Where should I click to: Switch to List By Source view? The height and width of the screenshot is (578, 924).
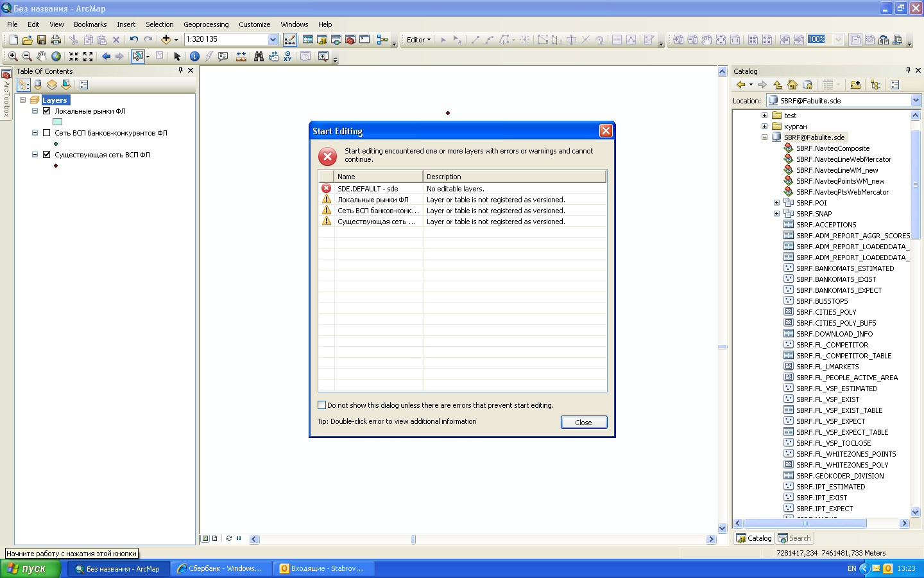coord(38,85)
